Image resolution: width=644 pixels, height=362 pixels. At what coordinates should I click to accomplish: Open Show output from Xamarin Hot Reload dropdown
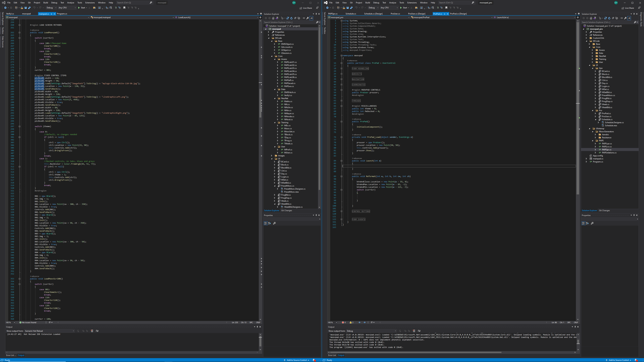pyautogui.click(x=49, y=331)
